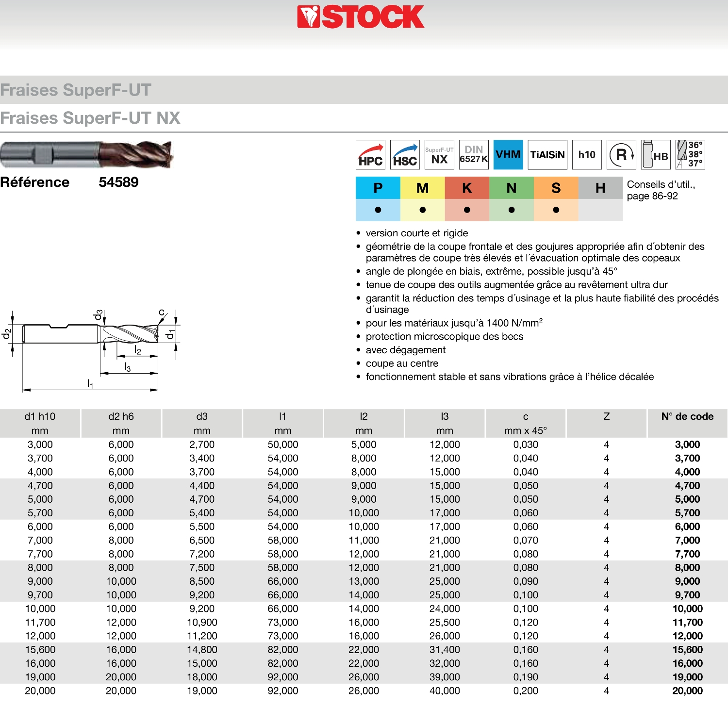Click l3 value 25,500
Image resolution: width=728 pixels, height=707 pixels.
point(445,622)
